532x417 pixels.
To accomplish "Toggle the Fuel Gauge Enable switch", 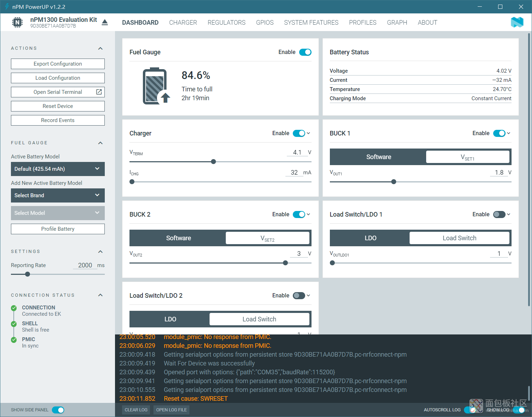I will click(x=305, y=52).
